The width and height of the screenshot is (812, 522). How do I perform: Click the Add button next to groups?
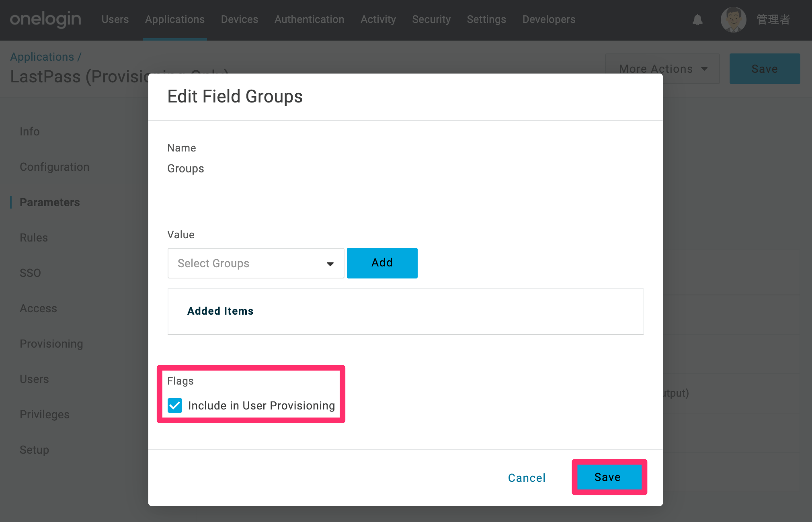pyautogui.click(x=382, y=263)
